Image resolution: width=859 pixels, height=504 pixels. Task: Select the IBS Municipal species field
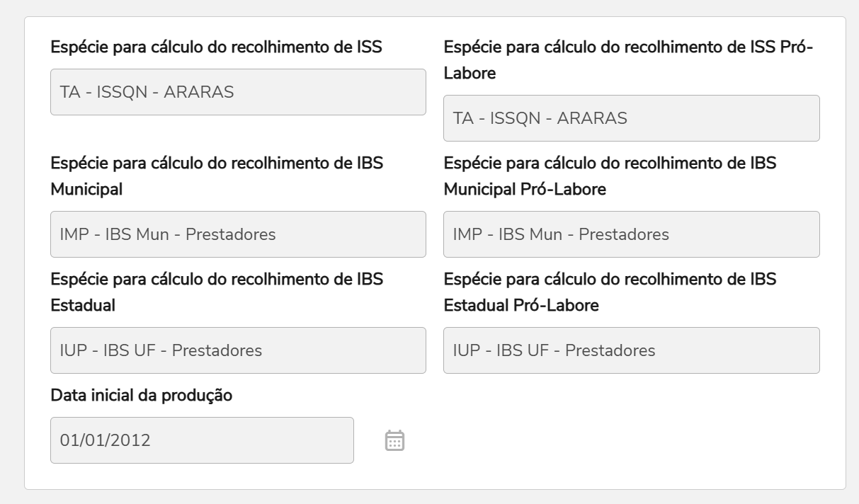(x=238, y=234)
